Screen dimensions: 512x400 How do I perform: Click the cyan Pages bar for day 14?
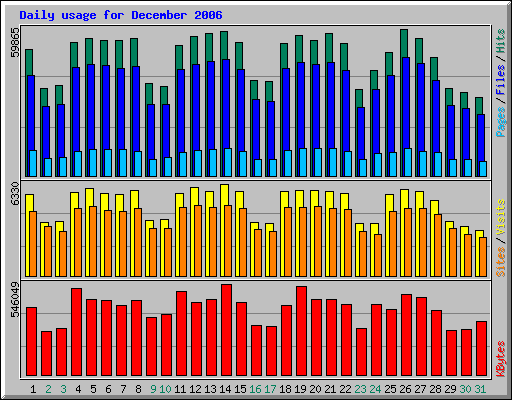click(228, 162)
